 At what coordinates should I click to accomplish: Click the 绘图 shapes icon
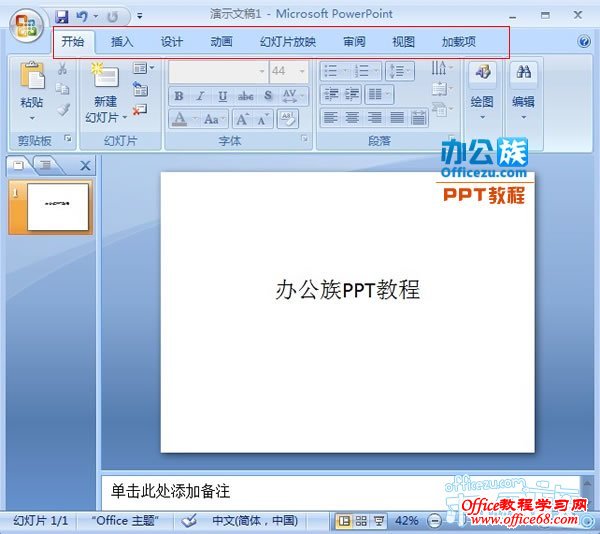483,72
